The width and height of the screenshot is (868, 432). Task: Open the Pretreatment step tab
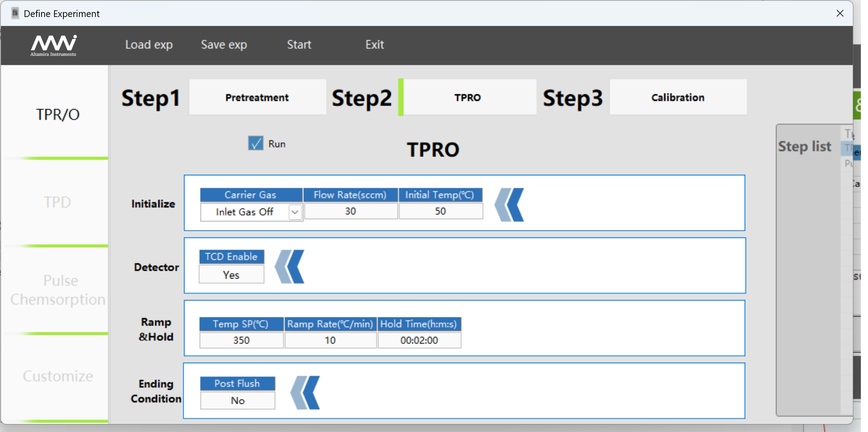pos(257,97)
